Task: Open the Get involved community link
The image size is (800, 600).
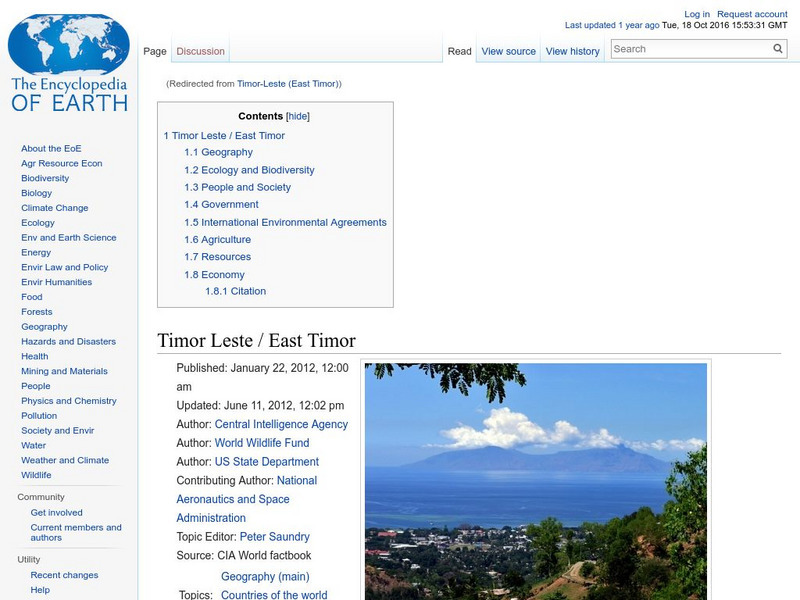Action: point(56,511)
